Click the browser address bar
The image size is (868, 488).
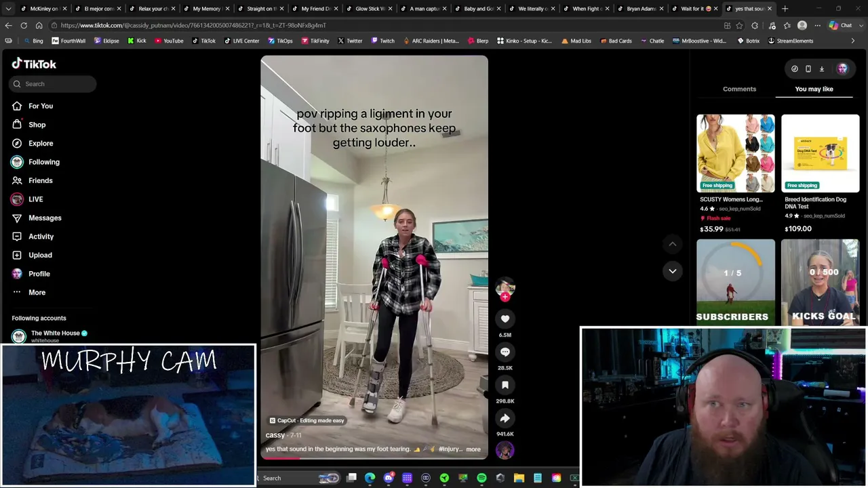[387, 25]
